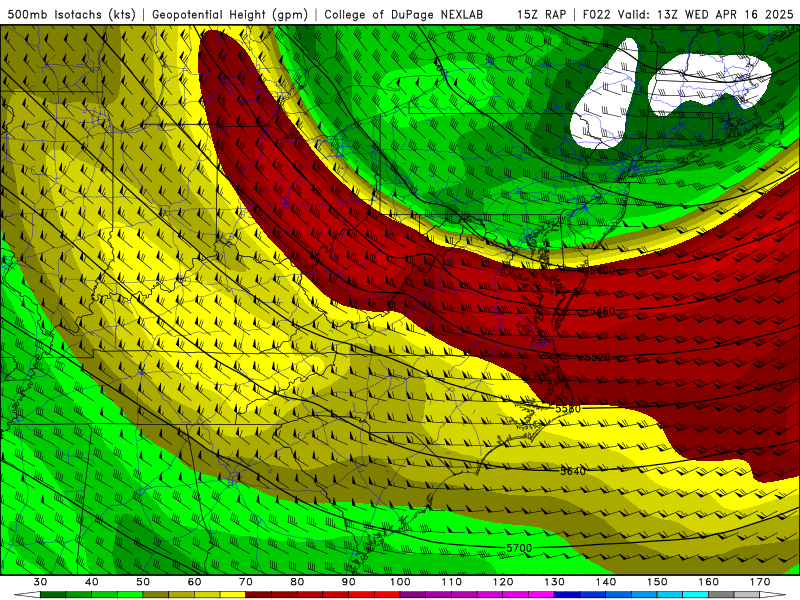Click the "15Z RAP" model run label
This screenshot has width=800, height=600.
tap(541, 14)
